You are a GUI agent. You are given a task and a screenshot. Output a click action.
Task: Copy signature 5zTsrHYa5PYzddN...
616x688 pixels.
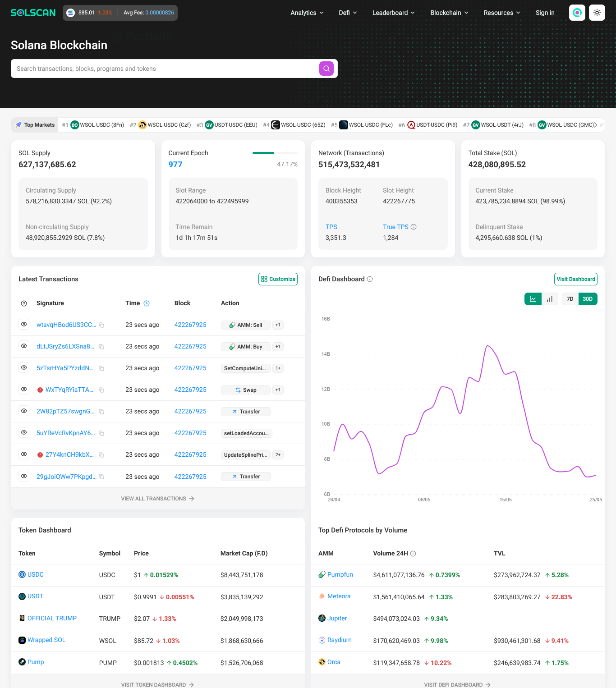point(102,368)
